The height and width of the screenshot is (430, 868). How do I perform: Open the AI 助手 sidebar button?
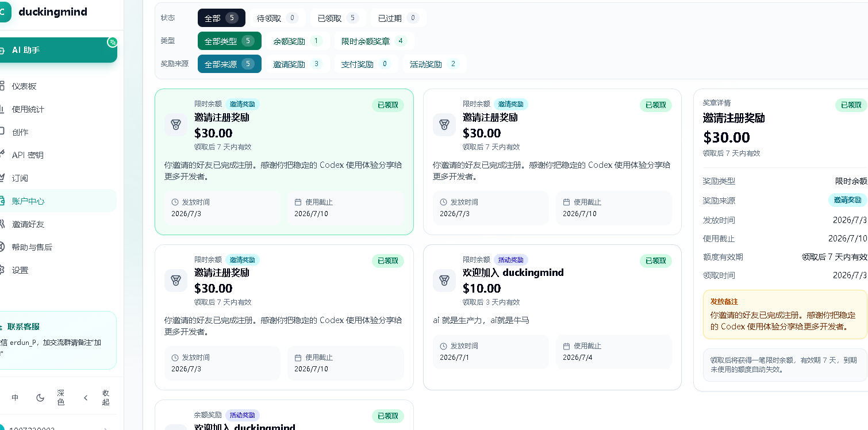pos(57,50)
